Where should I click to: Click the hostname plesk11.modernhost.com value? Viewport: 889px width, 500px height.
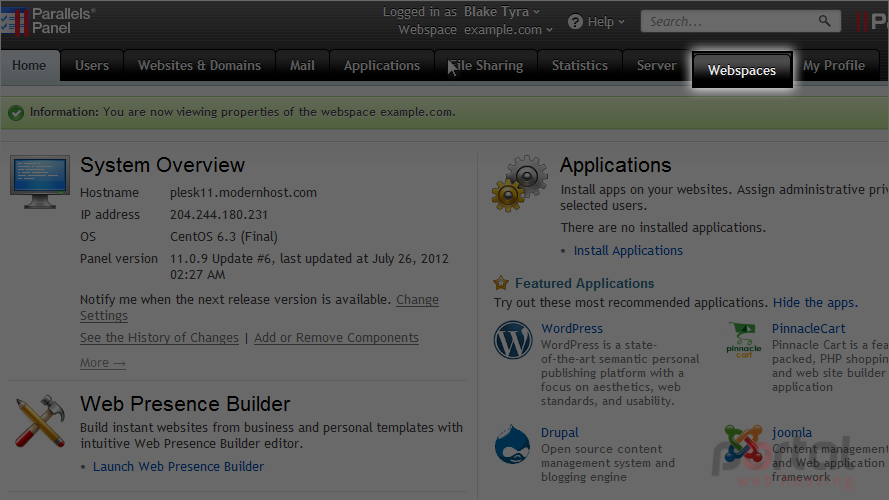[x=243, y=193]
